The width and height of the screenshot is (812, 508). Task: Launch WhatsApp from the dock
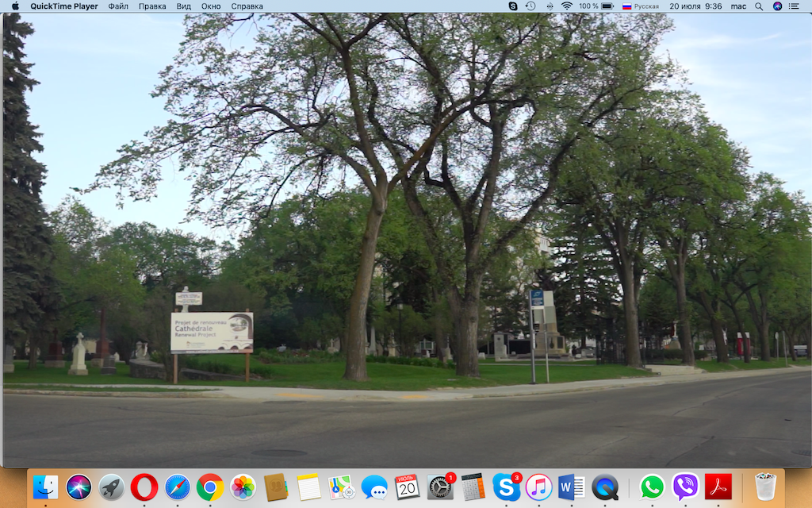pos(652,487)
